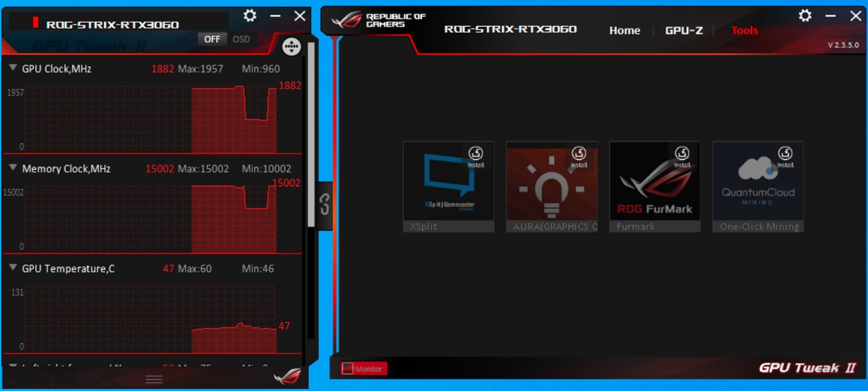Click the "Min:46" temperature value

258,268
